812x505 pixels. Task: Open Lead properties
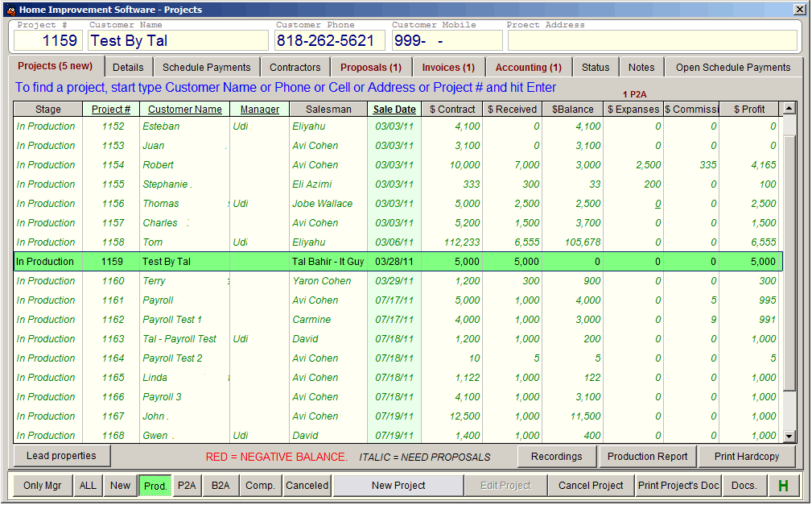[61, 456]
